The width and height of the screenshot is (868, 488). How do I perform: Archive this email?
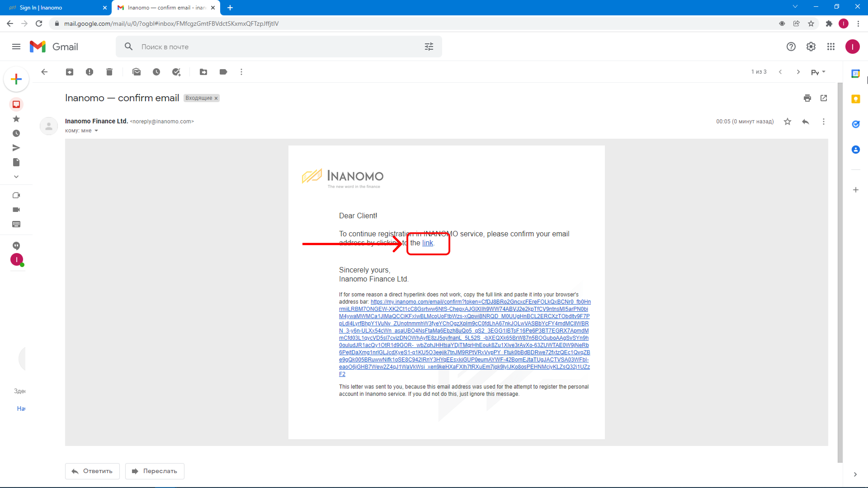[69, 72]
